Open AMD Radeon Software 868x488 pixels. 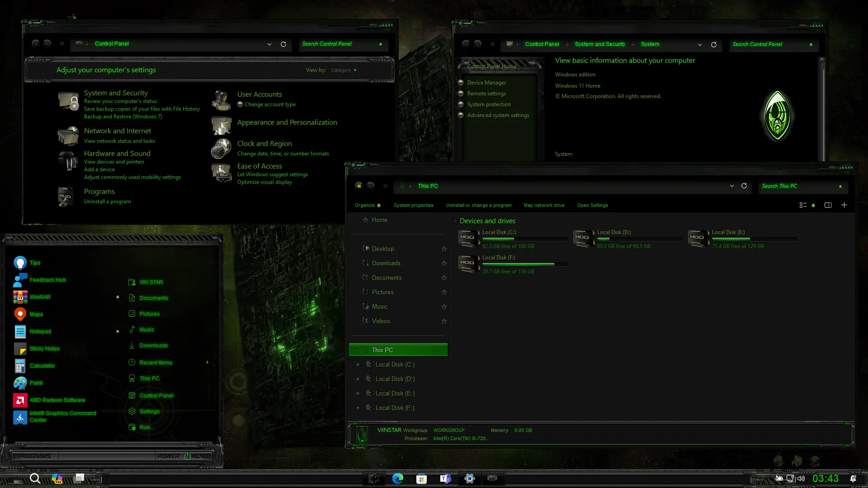click(x=57, y=400)
